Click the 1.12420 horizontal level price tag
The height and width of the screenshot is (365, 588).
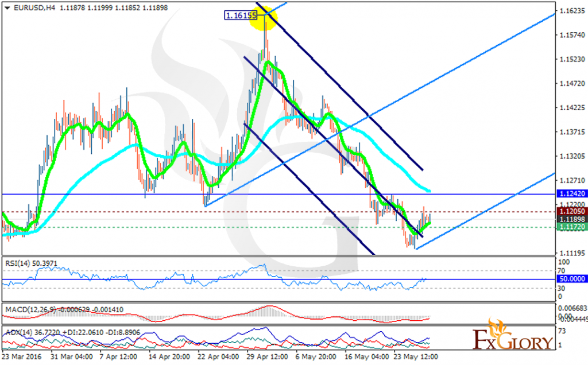coord(572,194)
